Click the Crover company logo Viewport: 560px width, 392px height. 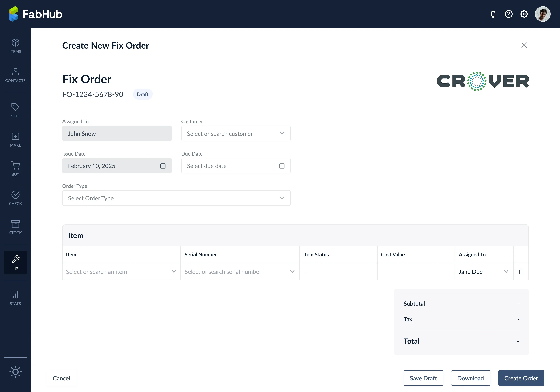(483, 81)
